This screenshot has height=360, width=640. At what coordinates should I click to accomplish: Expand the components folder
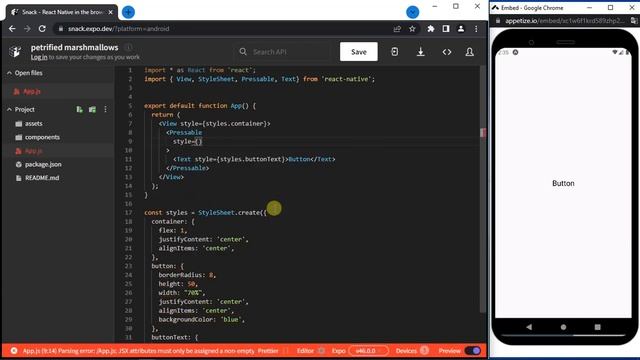[x=42, y=137]
